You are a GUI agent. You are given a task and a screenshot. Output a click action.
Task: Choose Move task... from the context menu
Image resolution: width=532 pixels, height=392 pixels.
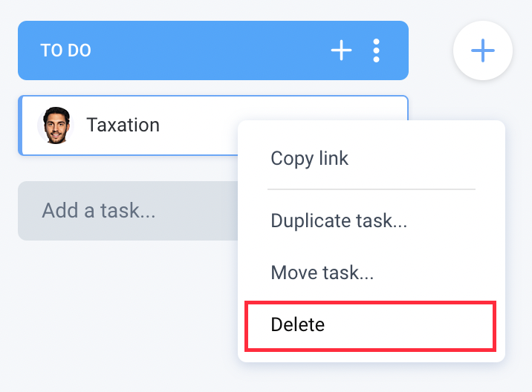point(372,272)
